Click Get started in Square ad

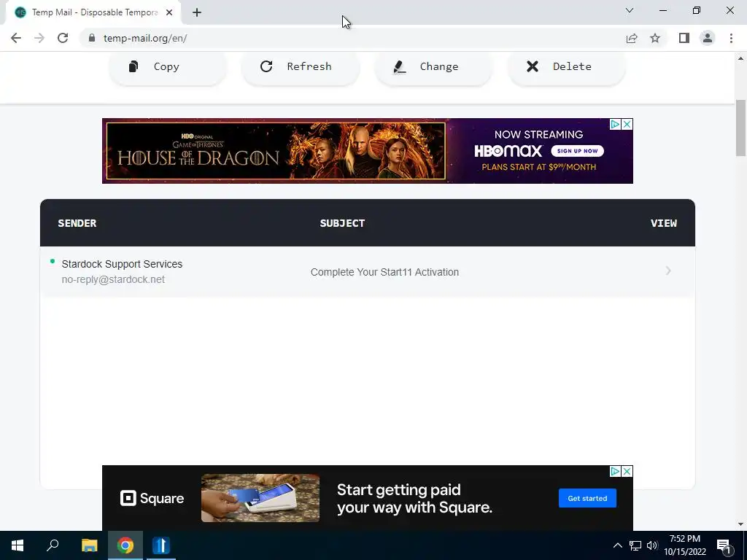pyautogui.click(x=587, y=498)
